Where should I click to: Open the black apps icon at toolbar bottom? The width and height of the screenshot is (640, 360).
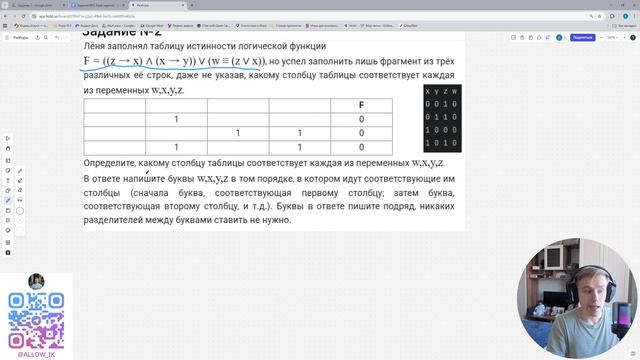point(8,253)
